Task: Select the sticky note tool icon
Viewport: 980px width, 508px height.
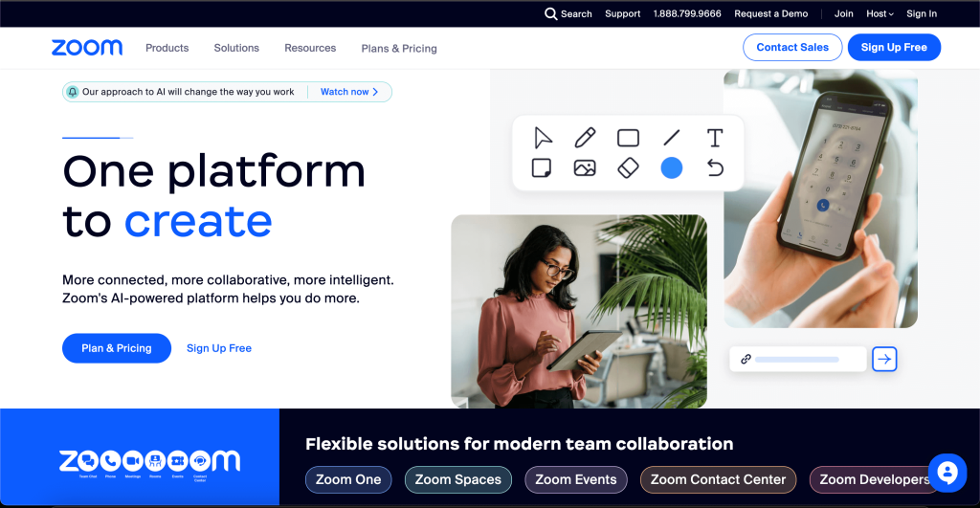Action: [542, 168]
